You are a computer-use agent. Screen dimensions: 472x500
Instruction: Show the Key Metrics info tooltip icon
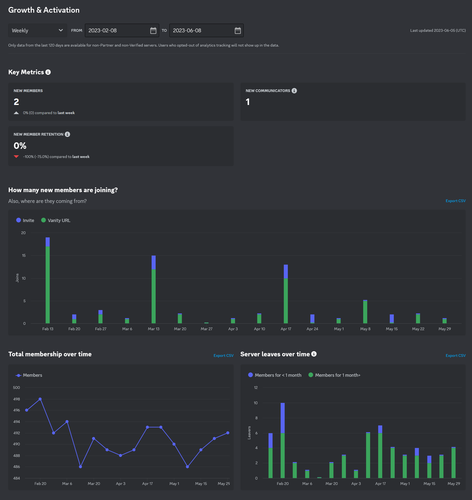click(x=48, y=72)
